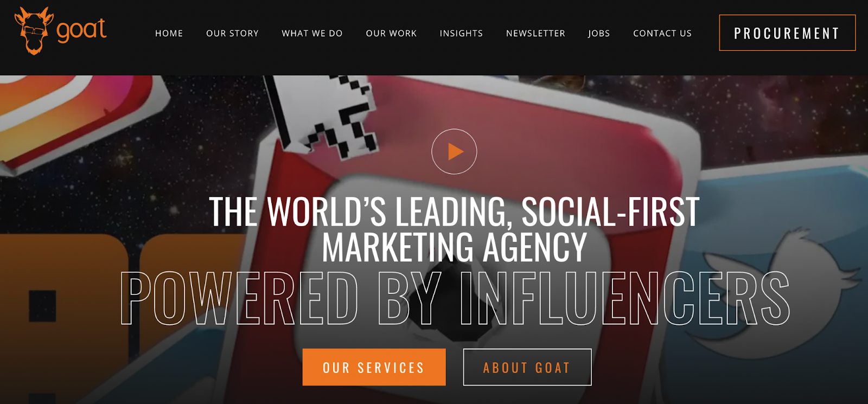Viewport: 868px width, 404px height.
Task: Open the Insights section
Action: click(x=461, y=33)
